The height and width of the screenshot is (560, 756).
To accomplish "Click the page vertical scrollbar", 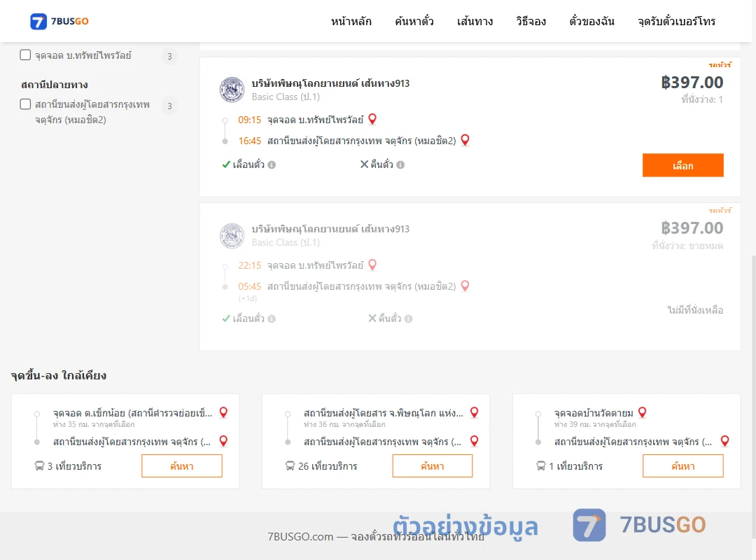I will pos(753,395).
